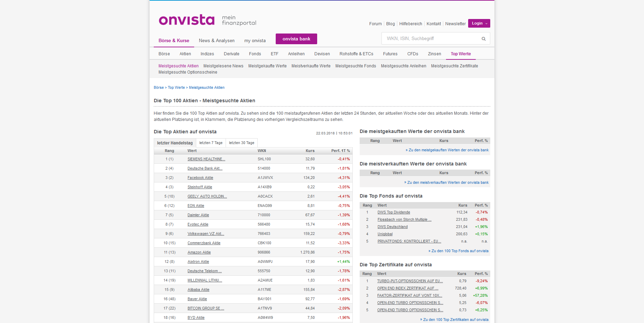The image size is (644, 323).
Task: Open the my onvista tab
Action: pyautogui.click(x=255, y=41)
